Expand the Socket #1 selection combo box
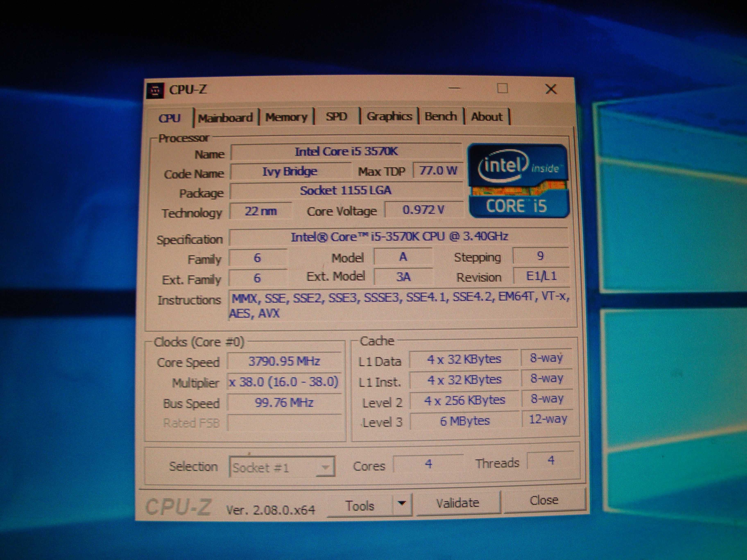This screenshot has width=747, height=560. (282, 467)
